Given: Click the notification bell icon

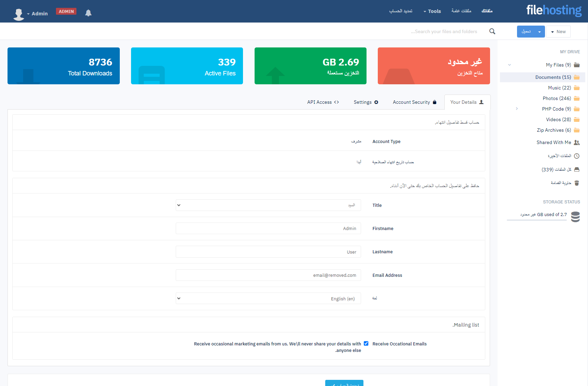Looking at the screenshot, I should [x=88, y=13].
